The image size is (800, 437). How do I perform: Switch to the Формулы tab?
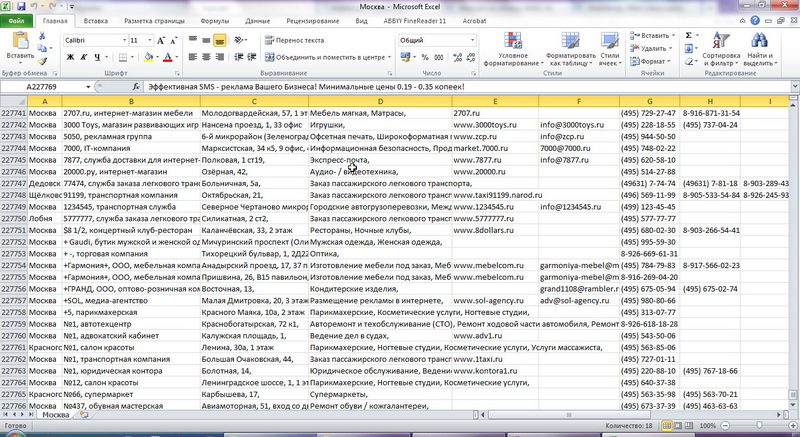(x=214, y=21)
